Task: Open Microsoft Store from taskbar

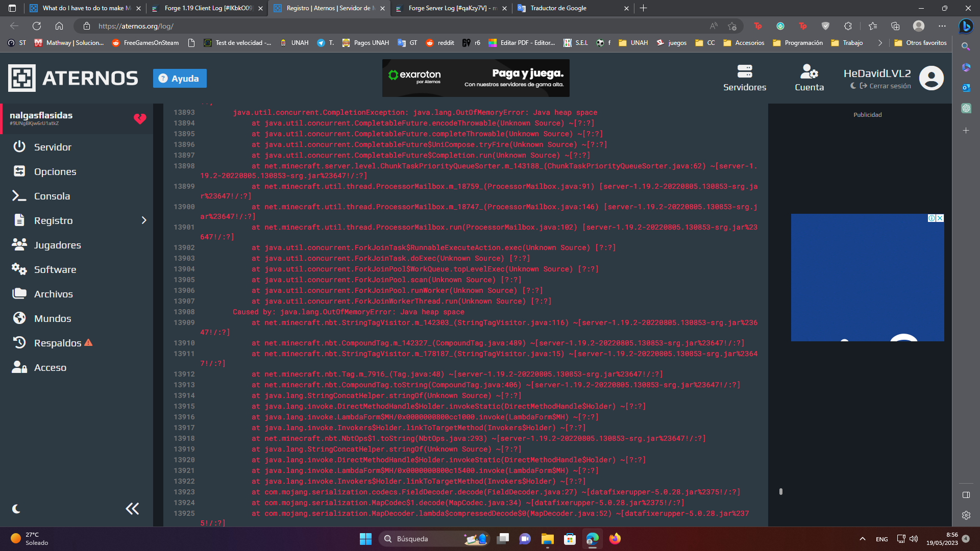Action: [x=570, y=539]
